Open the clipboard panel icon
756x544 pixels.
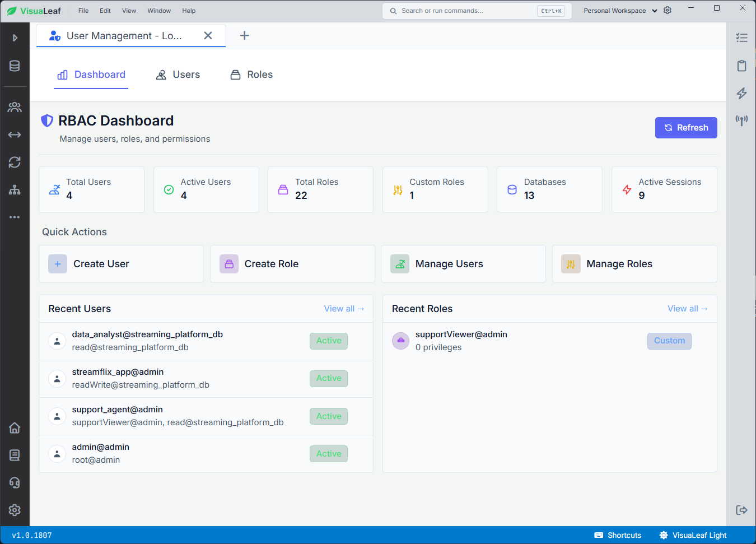[x=741, y=66]
